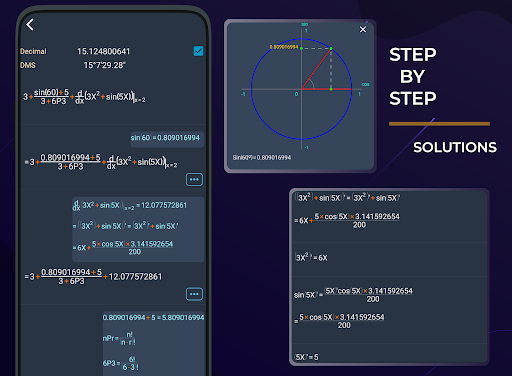Viewport: 512px width, 376px height.
Task: Select the original expression with sin(60)+5
Action: (84, 97)
